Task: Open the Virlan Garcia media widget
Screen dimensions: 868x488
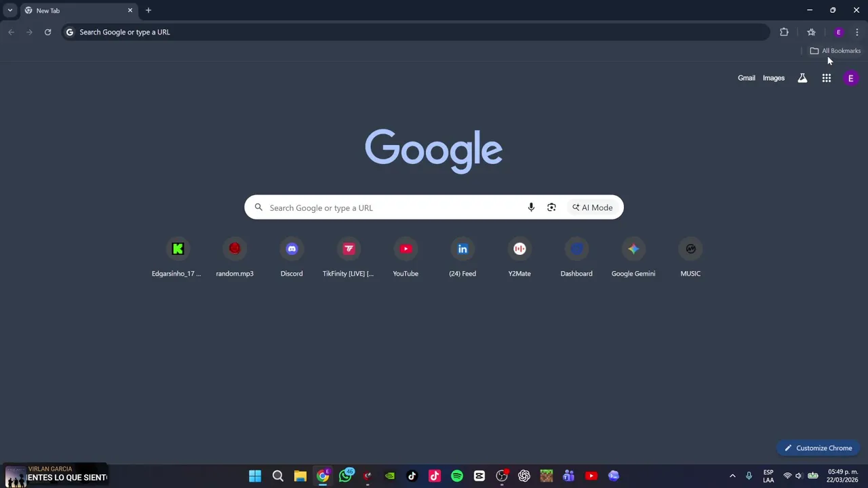Action: tap(56, 475)
